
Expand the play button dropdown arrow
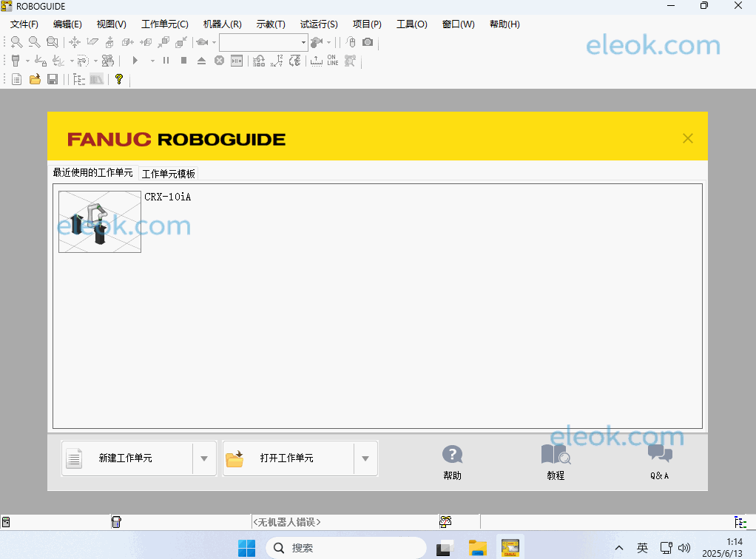(x=152, y=61)
